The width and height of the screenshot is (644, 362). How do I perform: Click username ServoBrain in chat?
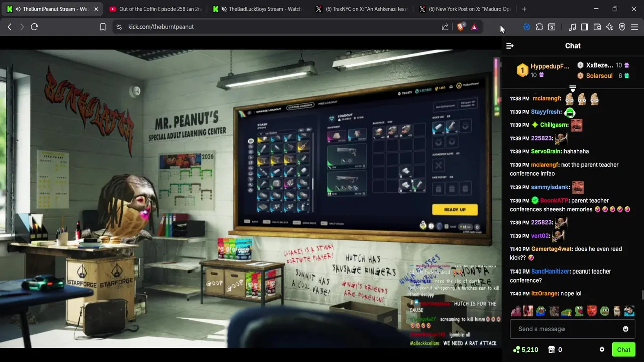click(x=547, y=151)
